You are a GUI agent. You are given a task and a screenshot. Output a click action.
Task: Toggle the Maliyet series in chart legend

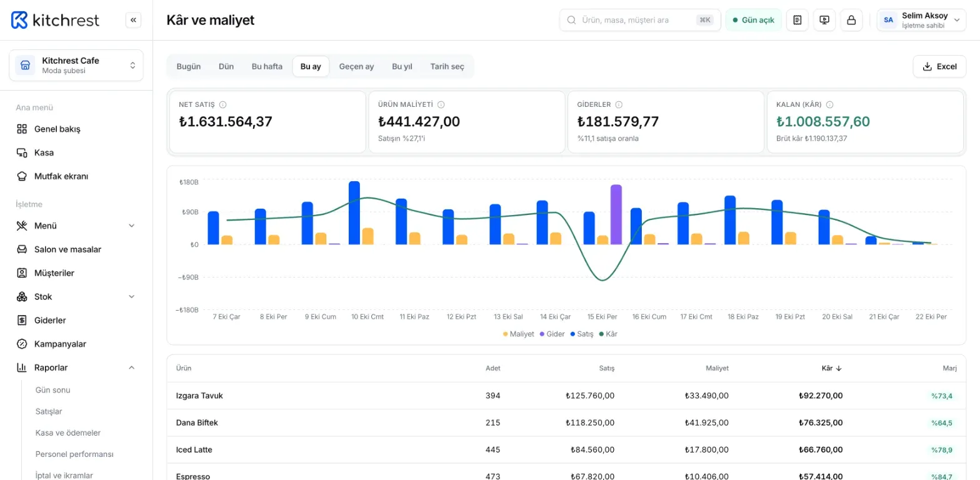click(518, 334)
